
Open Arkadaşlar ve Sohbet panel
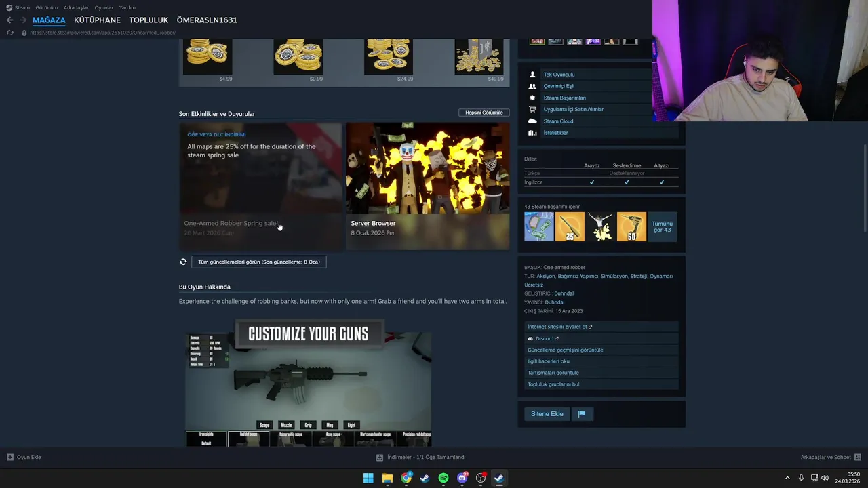831,457
